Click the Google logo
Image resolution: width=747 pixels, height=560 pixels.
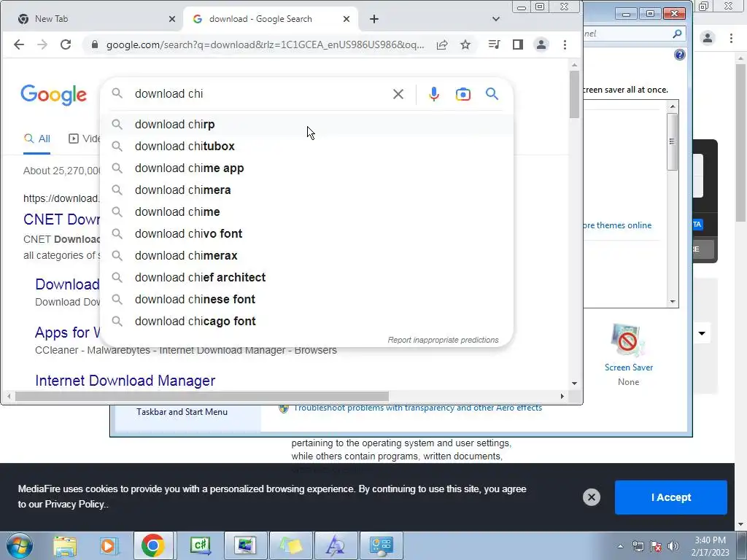(54, 95)
